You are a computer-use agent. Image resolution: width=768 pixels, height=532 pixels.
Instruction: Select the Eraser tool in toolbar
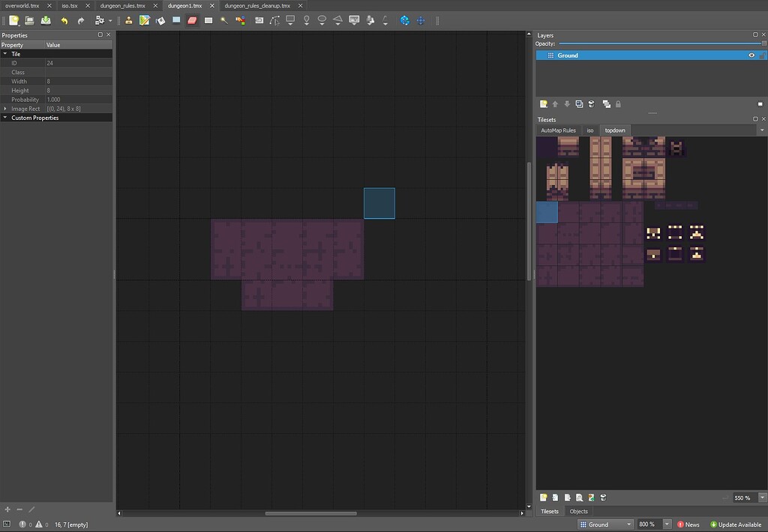coord(192,20)
